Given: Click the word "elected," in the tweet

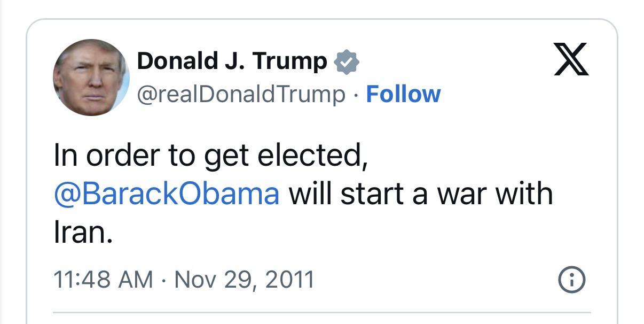Looking at the screenshot, I should [x=312, y=156].
